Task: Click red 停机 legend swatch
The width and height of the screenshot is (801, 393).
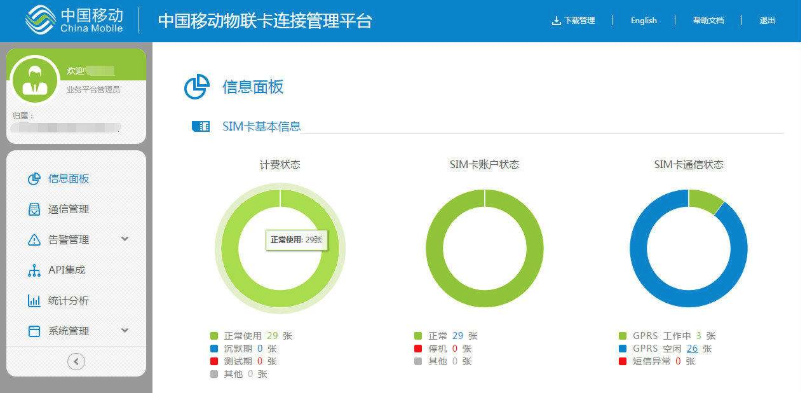Action: click(x=418, y=349)
